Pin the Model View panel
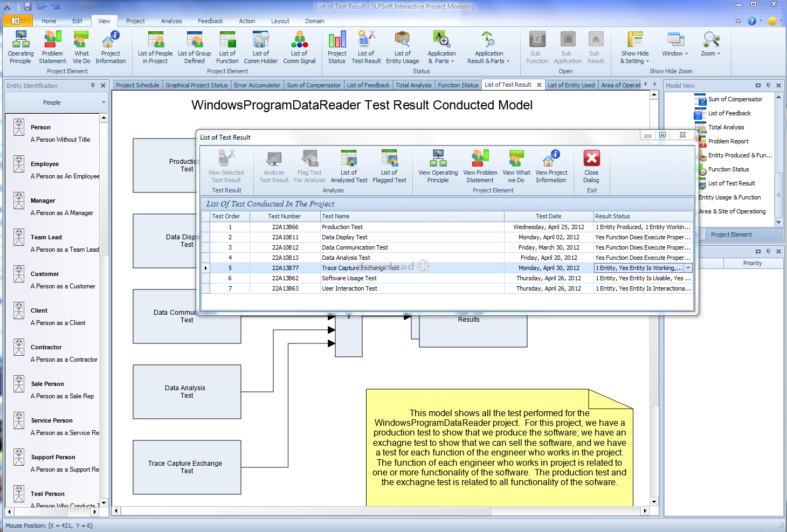This screenshot has height=532, width=787. (768, 85)
